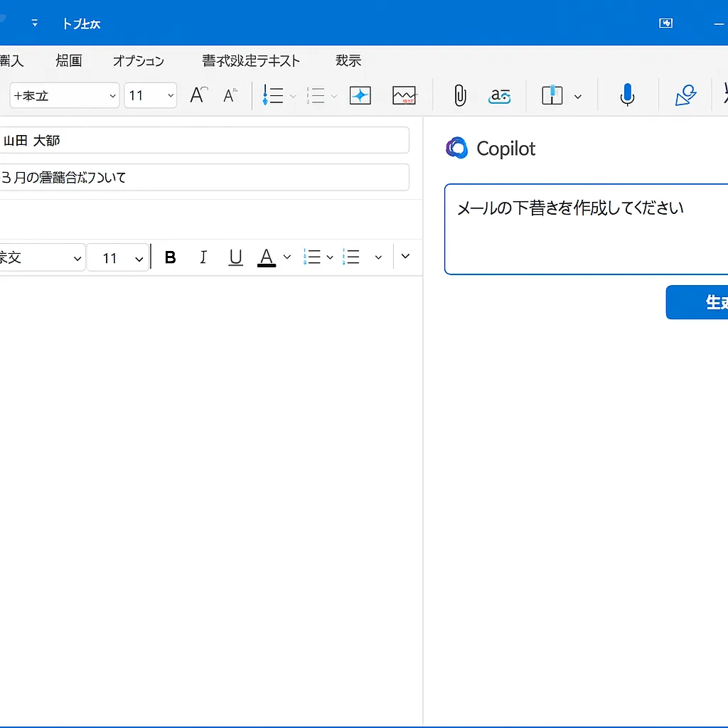Expand more formatting options chevron
Screen dimensions: 728x728
click(405, 257)
